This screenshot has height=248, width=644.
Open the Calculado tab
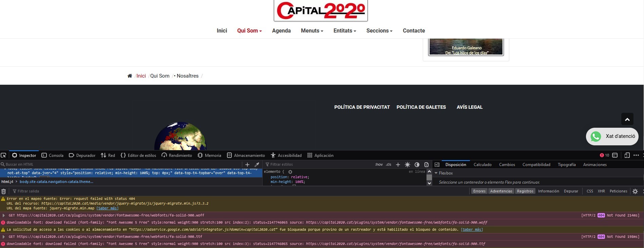click(482, 165)
